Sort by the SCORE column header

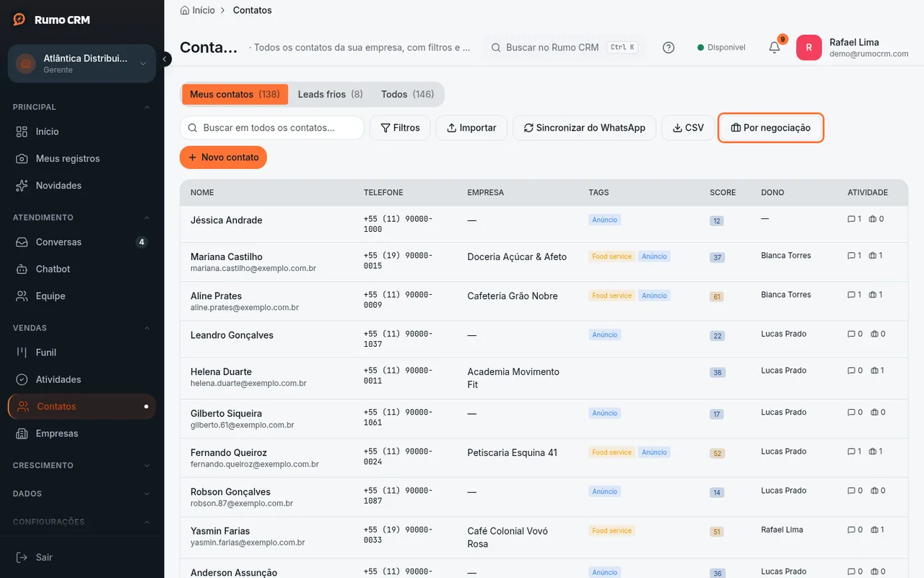pyautogui.click(x=723, y=193)
